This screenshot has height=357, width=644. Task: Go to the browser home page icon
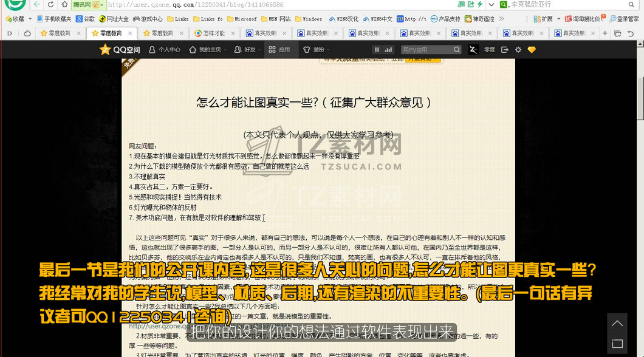pyautogui.click(x=64, y=4)
